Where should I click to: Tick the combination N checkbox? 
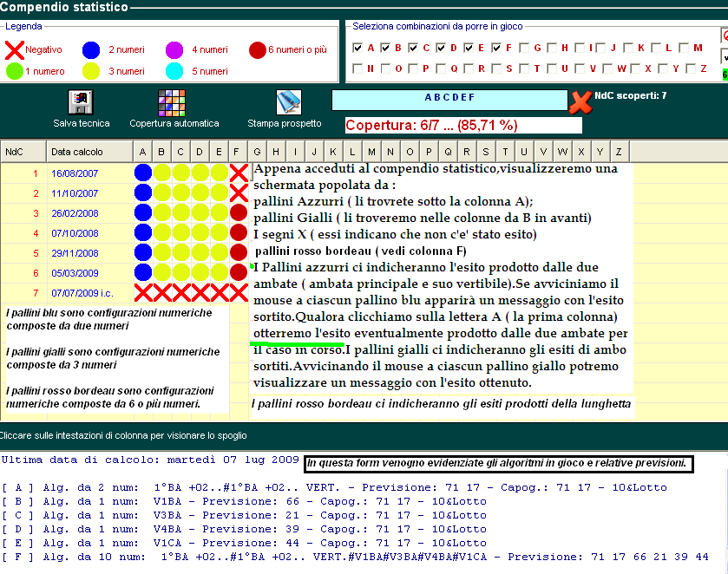click(357, 68)
